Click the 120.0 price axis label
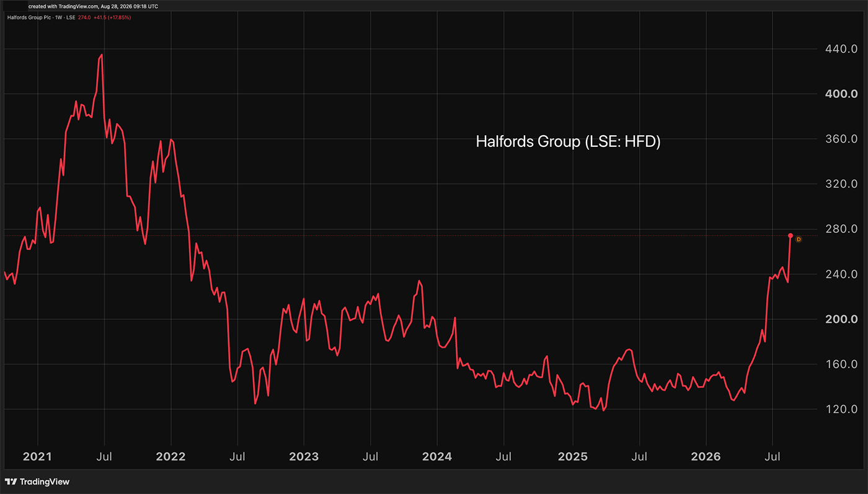868x494 pixels. click(x=841, y=409)
